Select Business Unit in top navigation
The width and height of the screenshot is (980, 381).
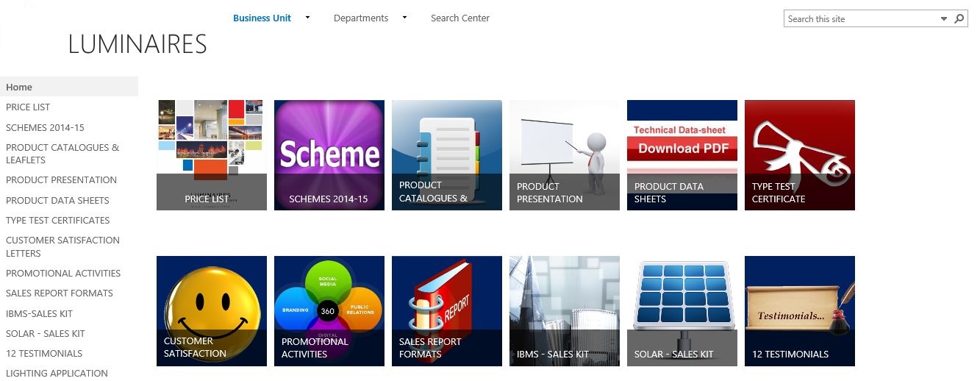point(262,18)
